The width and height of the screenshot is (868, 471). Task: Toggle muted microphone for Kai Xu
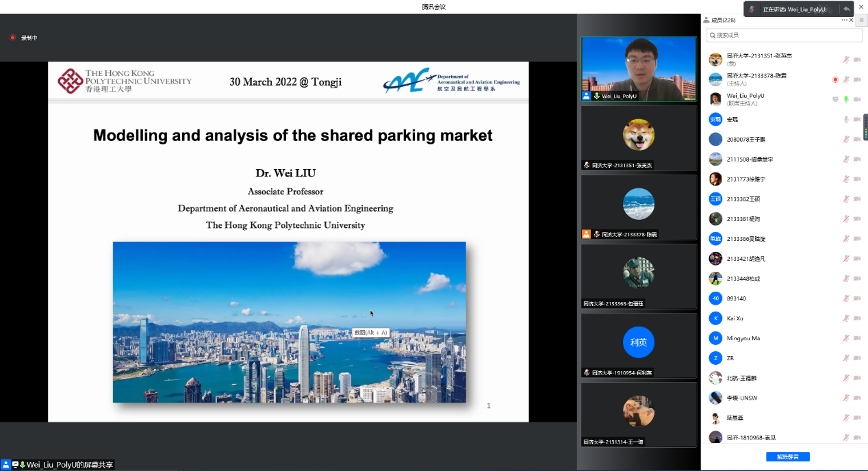pos(846,318)
